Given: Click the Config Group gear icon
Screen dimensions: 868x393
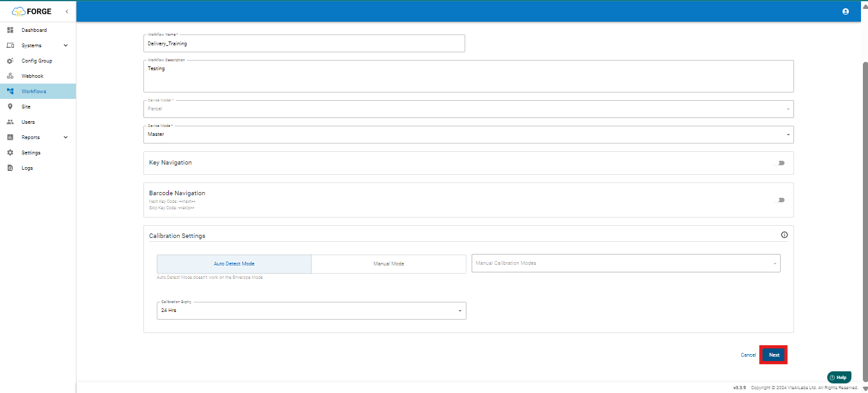Looking at the screenshot, I should coord(10,61).
